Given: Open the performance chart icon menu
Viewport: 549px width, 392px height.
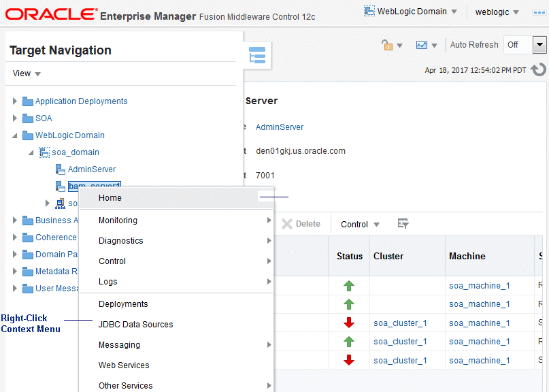Looking at the screenshot, I should click(x=427, y=45).
